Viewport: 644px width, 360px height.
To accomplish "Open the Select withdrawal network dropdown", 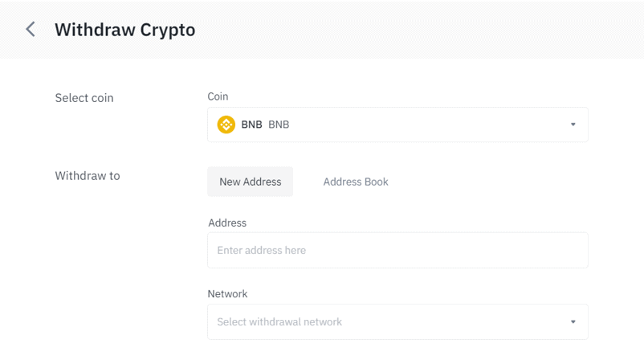I will coord(397,321).
